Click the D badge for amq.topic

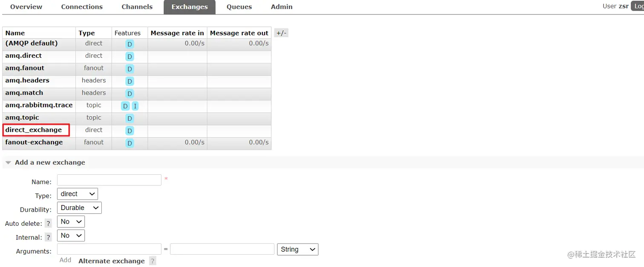pos(130,118)
